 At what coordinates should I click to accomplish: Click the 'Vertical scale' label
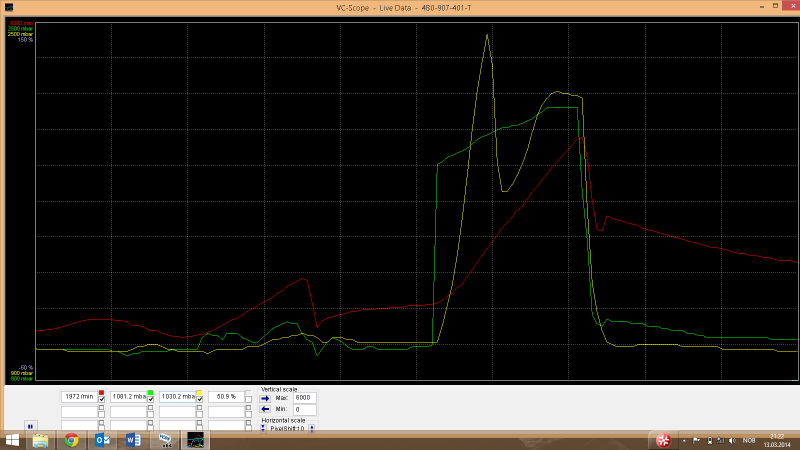click(279, 389)
